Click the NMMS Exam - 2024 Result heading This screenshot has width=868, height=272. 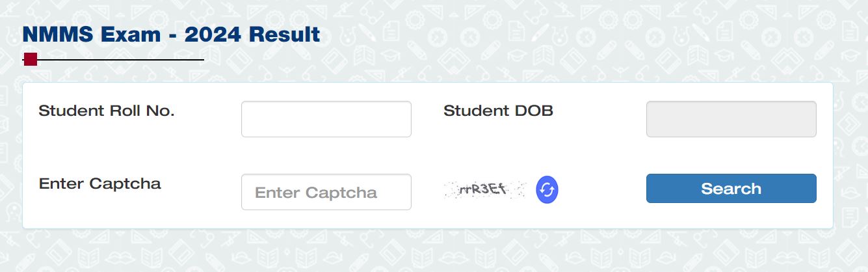point(171,34)
